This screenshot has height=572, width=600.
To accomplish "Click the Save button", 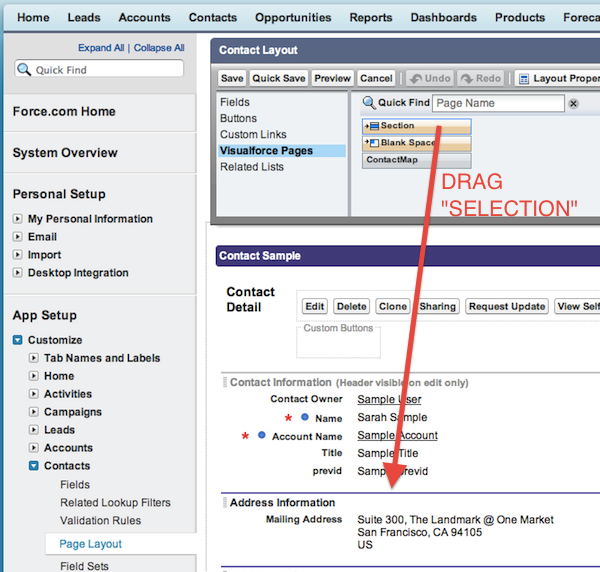I will [x=232, y=78].
